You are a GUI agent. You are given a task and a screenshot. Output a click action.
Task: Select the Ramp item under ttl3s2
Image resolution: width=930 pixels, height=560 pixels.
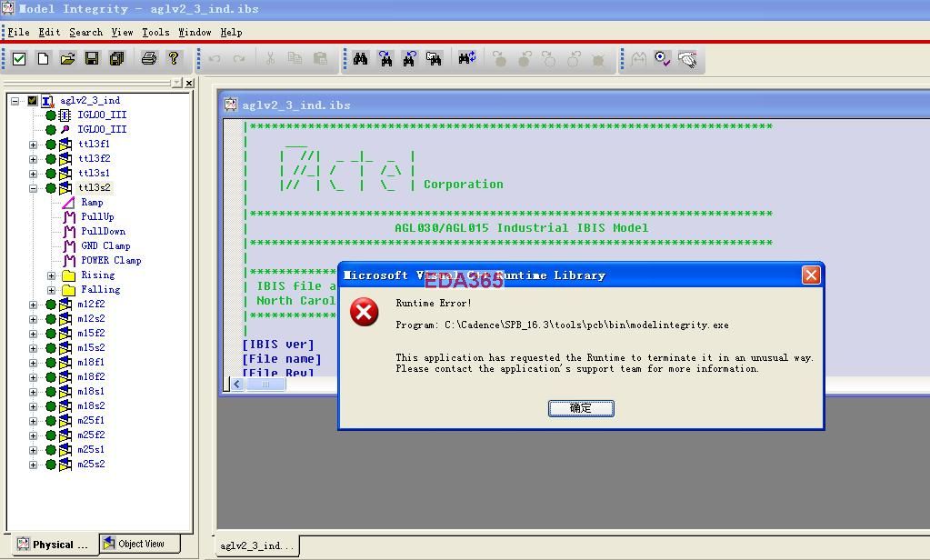pos(92,203)
